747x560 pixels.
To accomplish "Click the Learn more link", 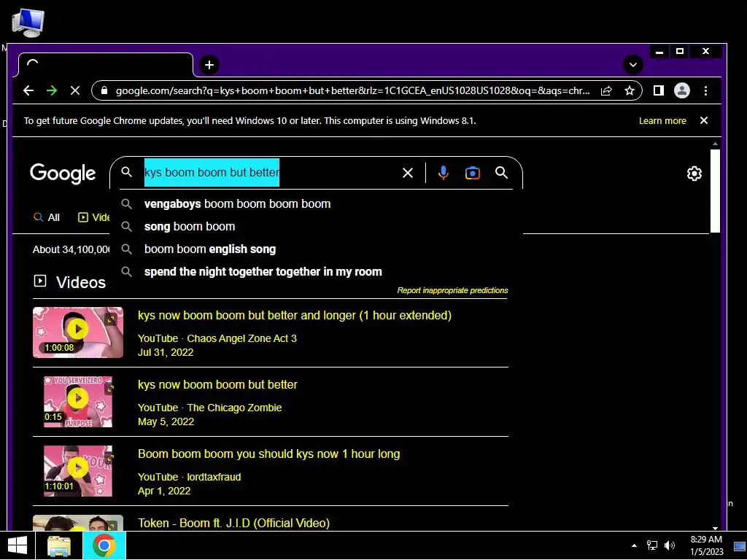I will coord(662,121).
